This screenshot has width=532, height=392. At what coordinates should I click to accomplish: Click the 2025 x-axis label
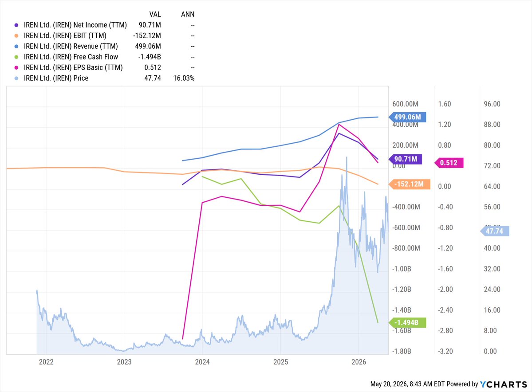pos(280,362)
